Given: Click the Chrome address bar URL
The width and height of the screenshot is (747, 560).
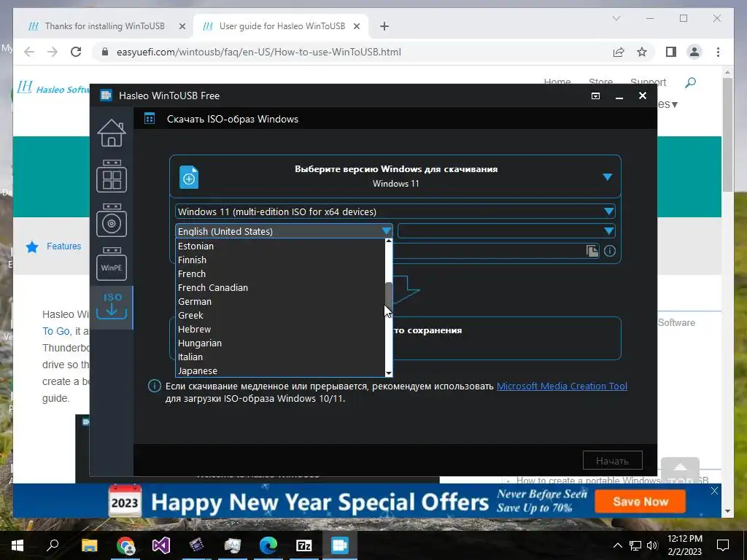Looking at the screenshot, I should [x=259, y=52].
